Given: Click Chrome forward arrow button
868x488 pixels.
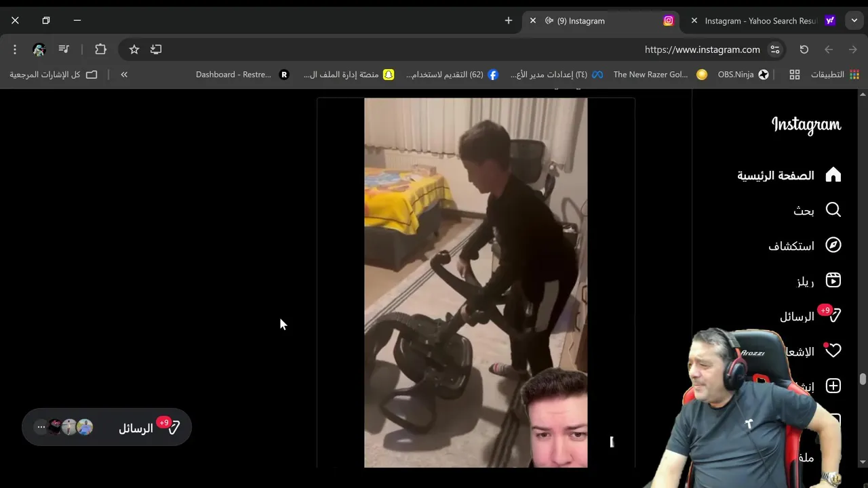Looking at the screenshot, I should point(829,49).
